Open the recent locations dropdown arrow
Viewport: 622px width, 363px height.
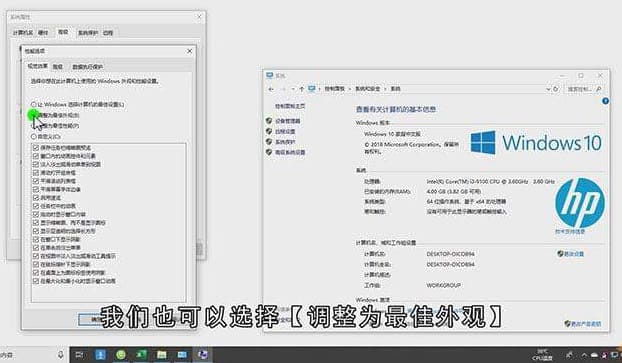(293, 89)
